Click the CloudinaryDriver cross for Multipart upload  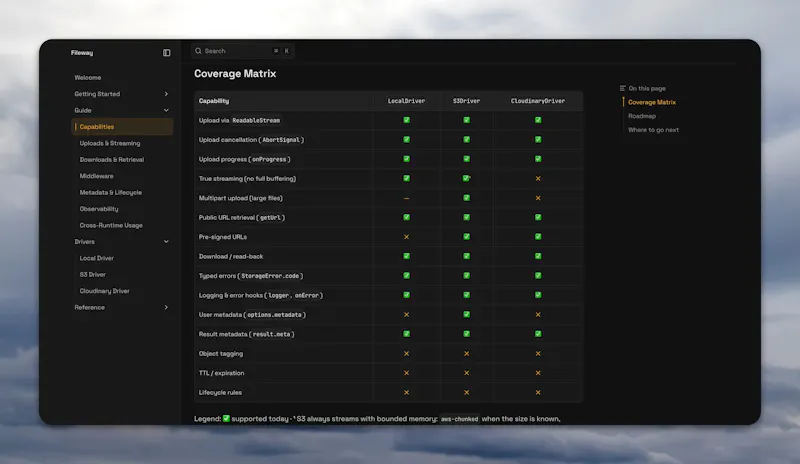538,198
